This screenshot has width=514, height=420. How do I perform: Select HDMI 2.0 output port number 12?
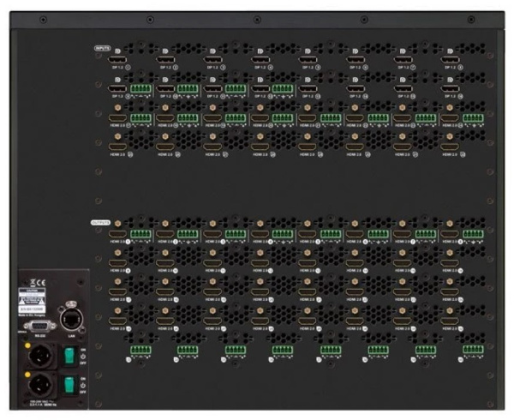pyautogui.click(x=260, y=263)
